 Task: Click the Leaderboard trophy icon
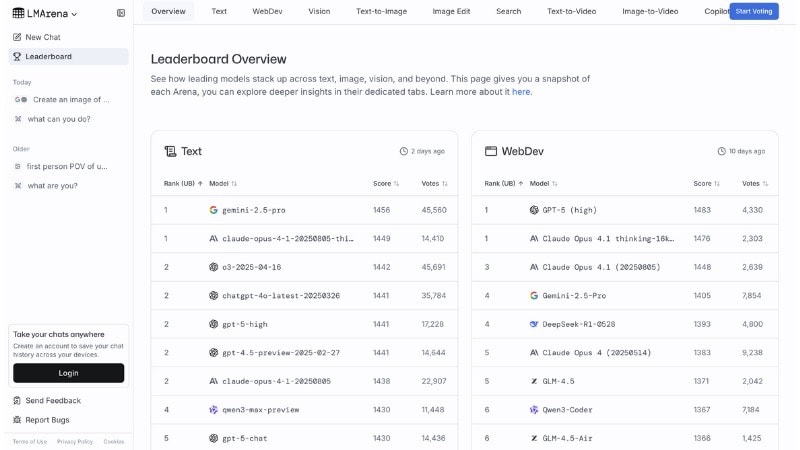pos(17,56)
